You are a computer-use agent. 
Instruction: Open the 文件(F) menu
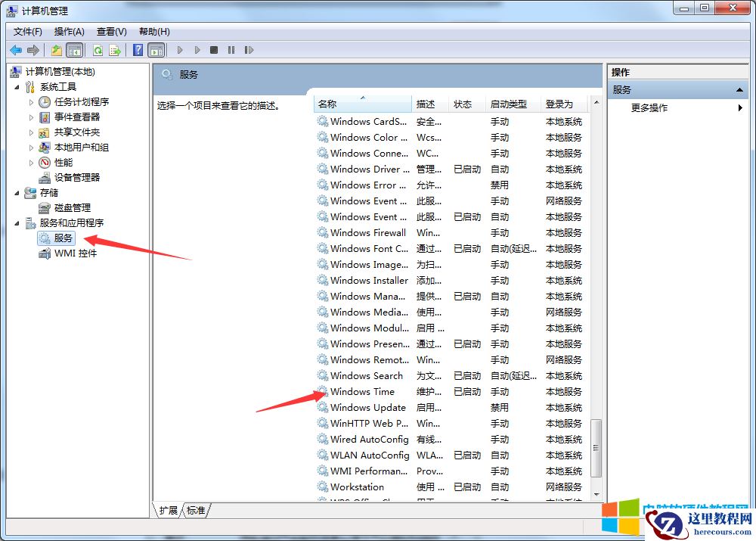click(x=27, y=31)
